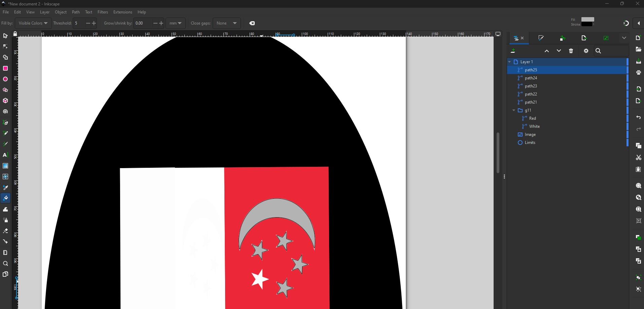
Task: Click the Undo arrow icon
Action: (x=638, y=118)
